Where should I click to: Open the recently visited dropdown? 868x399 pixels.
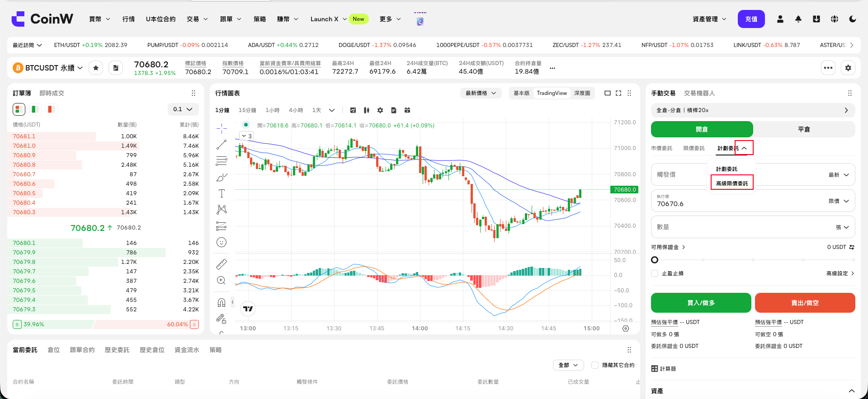pyautogui.click(x=27, y=45)
